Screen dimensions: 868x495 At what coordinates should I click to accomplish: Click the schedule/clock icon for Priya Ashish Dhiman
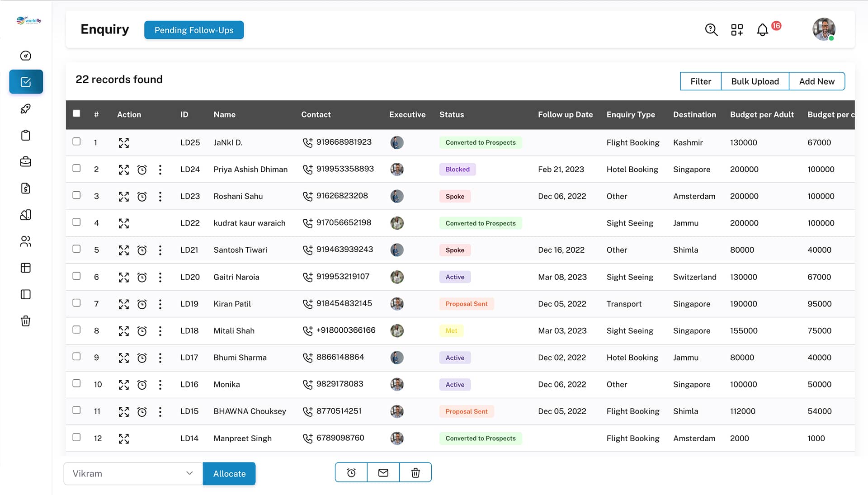[142, 169]
